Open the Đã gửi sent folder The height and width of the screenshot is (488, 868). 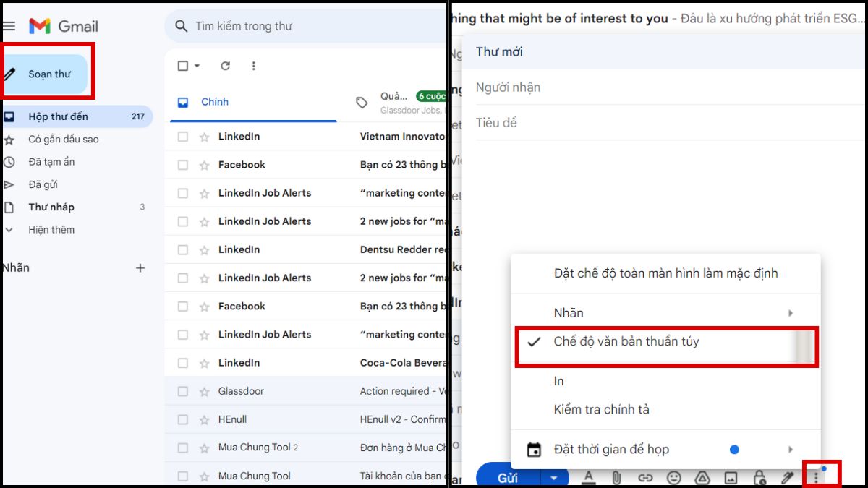[44, 184]
